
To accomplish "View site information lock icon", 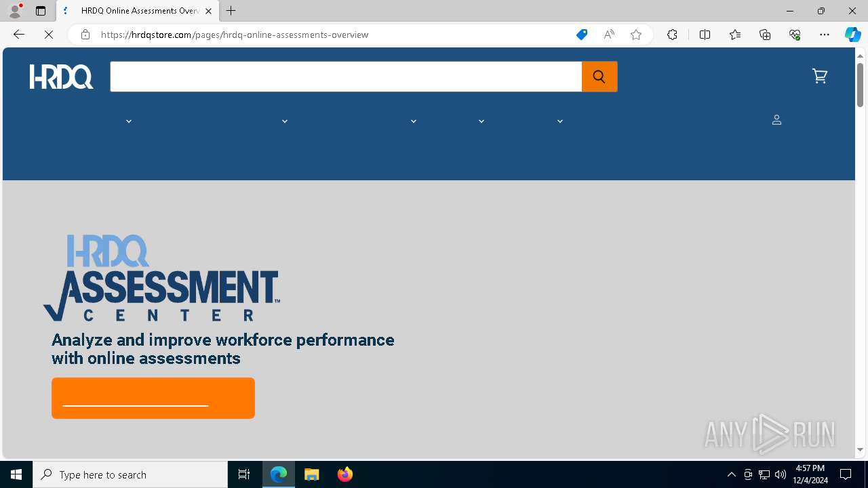I will tap(85, 35).
